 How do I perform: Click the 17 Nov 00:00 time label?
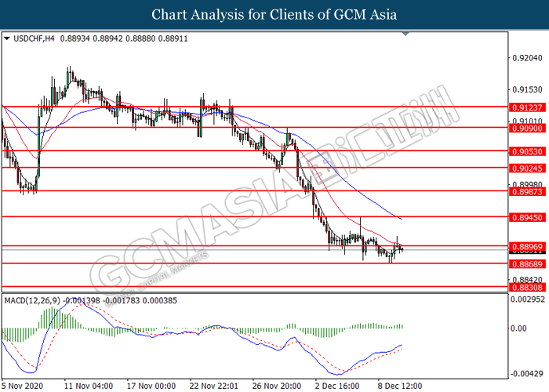(x=151, y=386)
